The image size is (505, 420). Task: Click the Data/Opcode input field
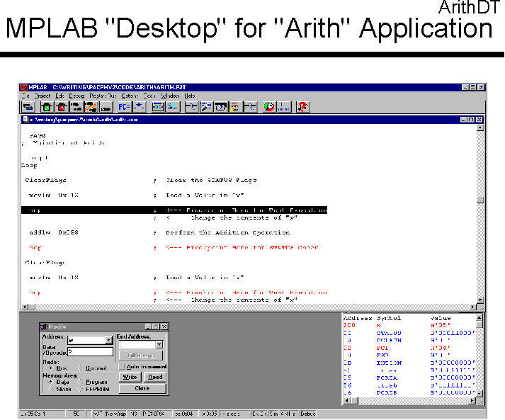pyautogui.click(x=90, y=351)
